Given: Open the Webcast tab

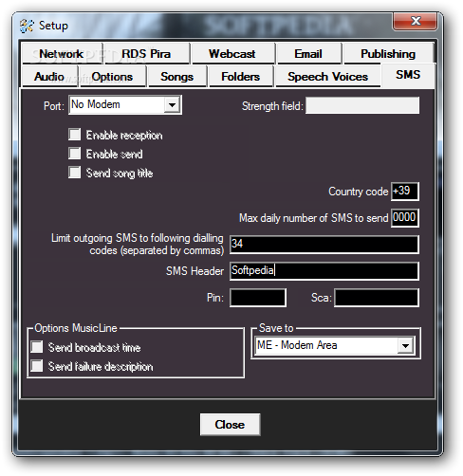Looking at the screenshot, I should [232, 54].
